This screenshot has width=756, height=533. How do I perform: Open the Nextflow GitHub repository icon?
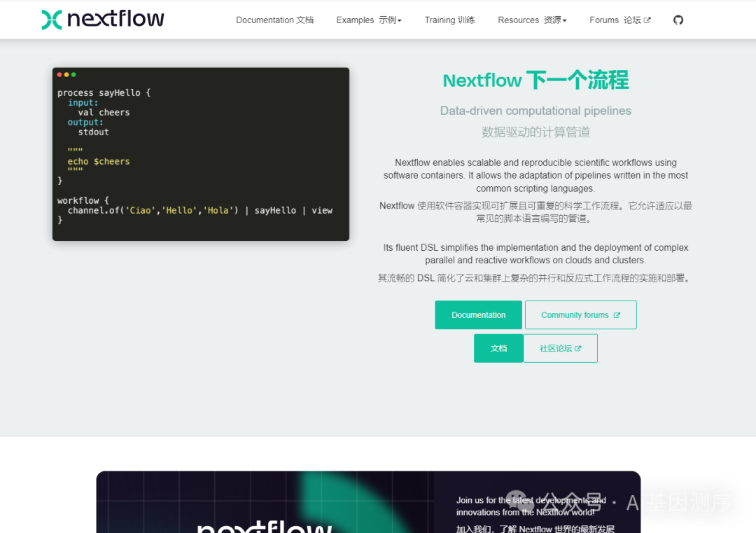click(x=678, y=20)
